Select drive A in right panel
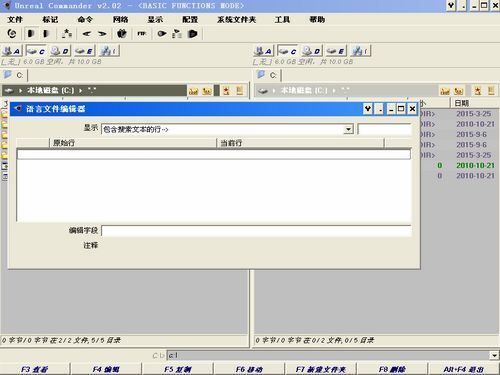Image resolution: width=500 pixels, height=375 pixels. tap(263, 51)
